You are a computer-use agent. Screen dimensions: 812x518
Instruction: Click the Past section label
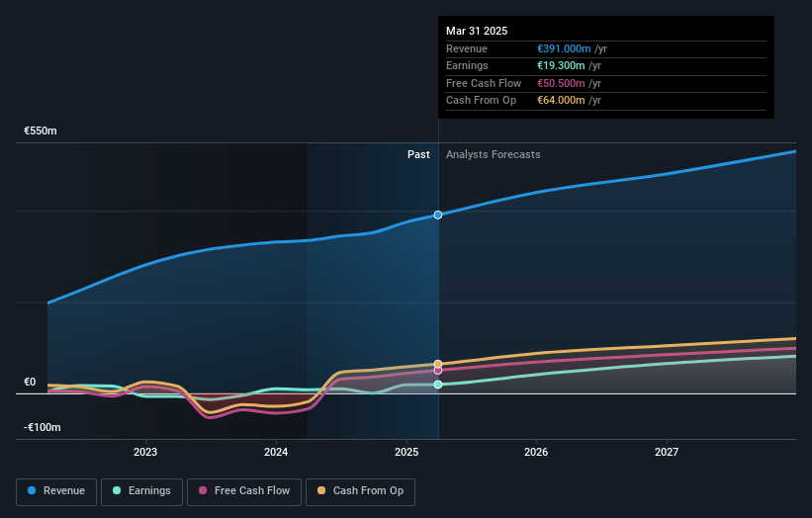pyautogui.click(x=418, y=155)
